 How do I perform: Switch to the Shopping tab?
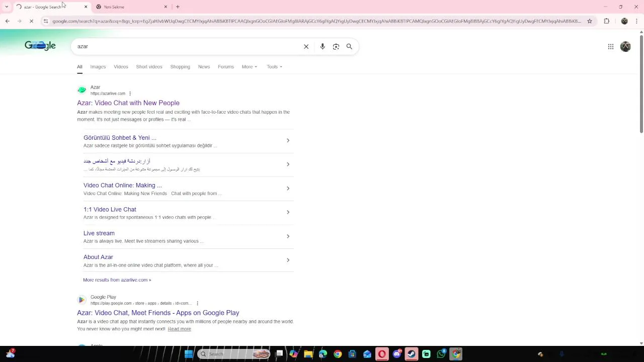(x=180, y=66)
